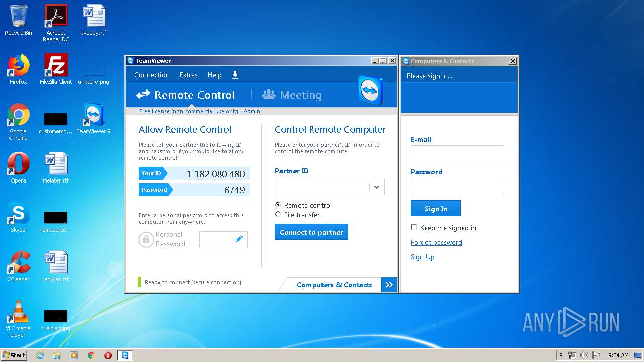Click the pencil icon to edit personal password
644x362 pixels.
click(x=239, y=239)
